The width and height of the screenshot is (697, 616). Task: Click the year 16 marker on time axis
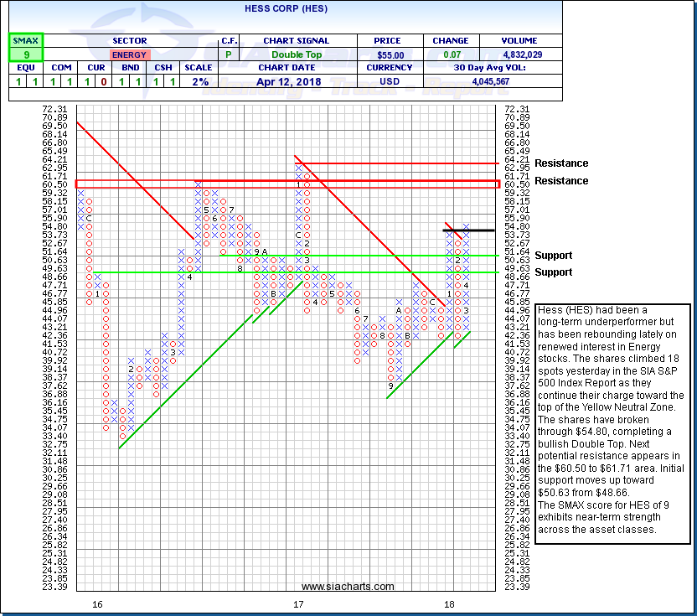[x=98, y=603]
